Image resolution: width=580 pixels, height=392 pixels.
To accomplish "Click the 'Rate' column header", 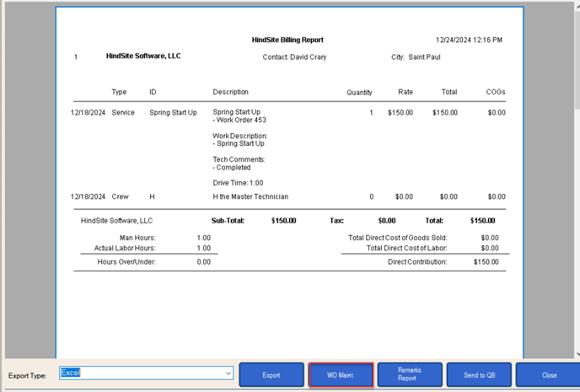I will (x=405, y=92).
